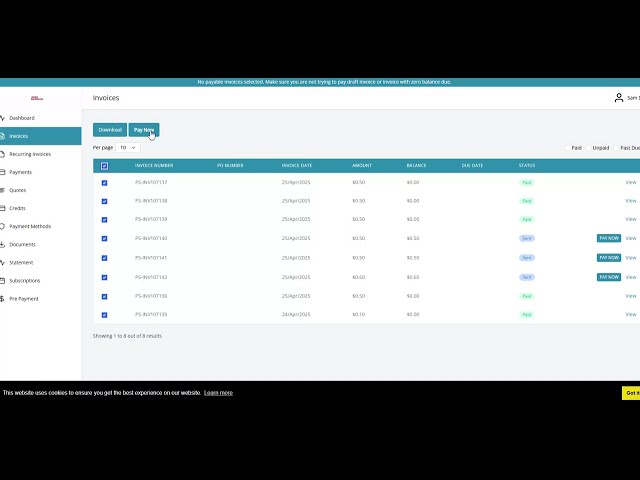Uncheck the checkbox for invoice PS-INV107137
640x480 pixels.
tap(104, 183)
